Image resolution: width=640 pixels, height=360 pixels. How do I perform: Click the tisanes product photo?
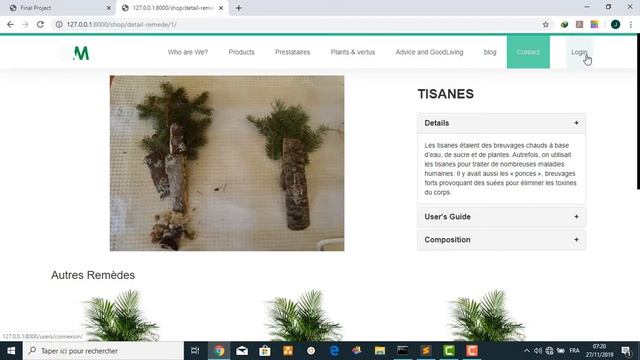227,163
